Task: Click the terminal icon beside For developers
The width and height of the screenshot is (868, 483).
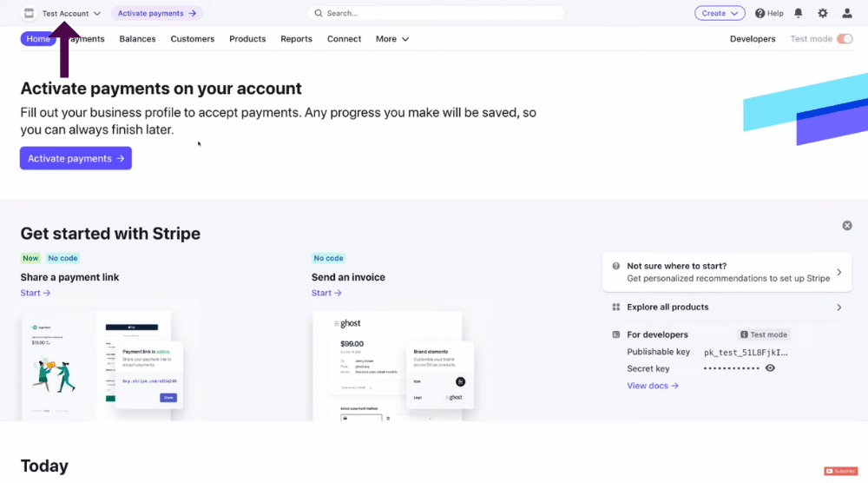Action: click(615, 334)
